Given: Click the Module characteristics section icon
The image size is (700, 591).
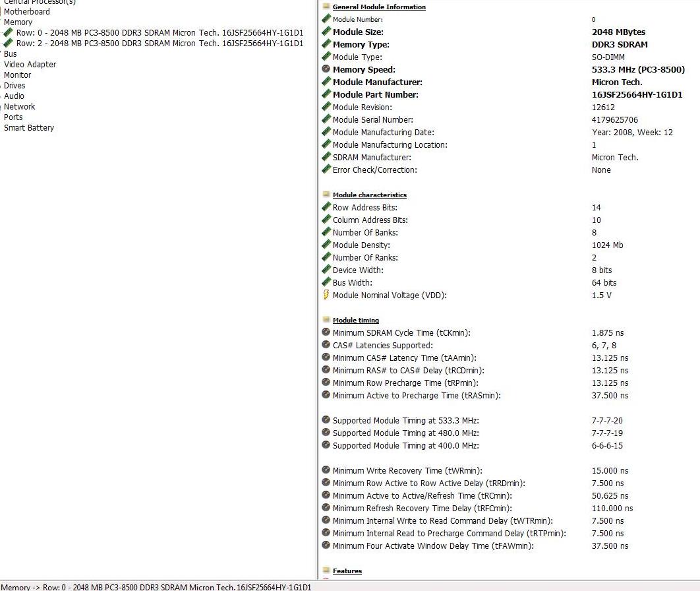Looking at the screenshot, I should (326, 195).
